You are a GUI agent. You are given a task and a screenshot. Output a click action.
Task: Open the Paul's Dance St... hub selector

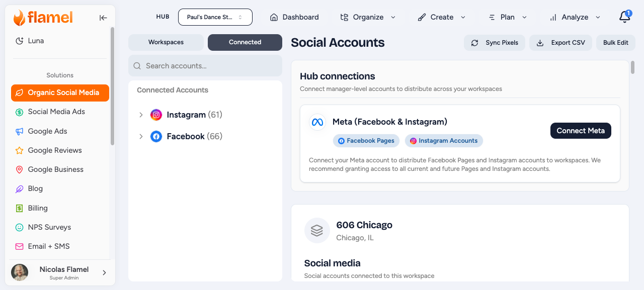[215, 17]
